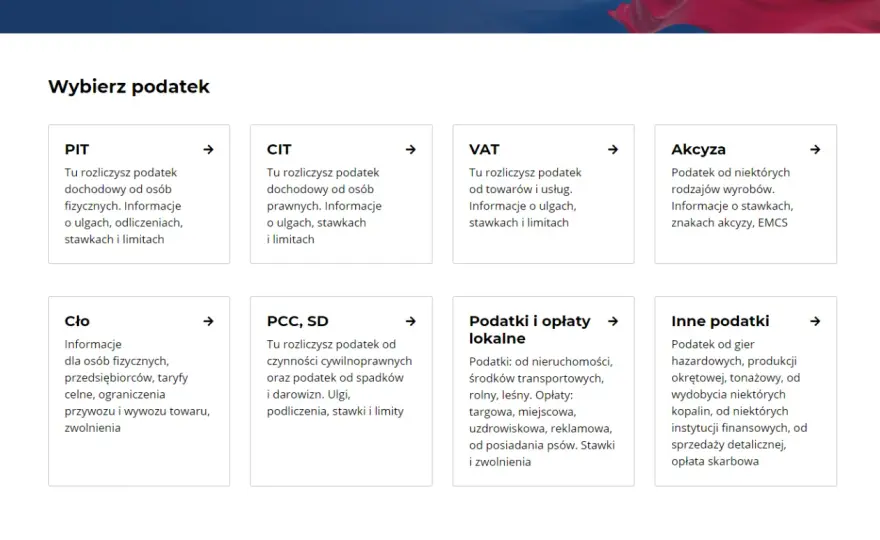Click the arrow icon on VAT card

click(613, 149)
